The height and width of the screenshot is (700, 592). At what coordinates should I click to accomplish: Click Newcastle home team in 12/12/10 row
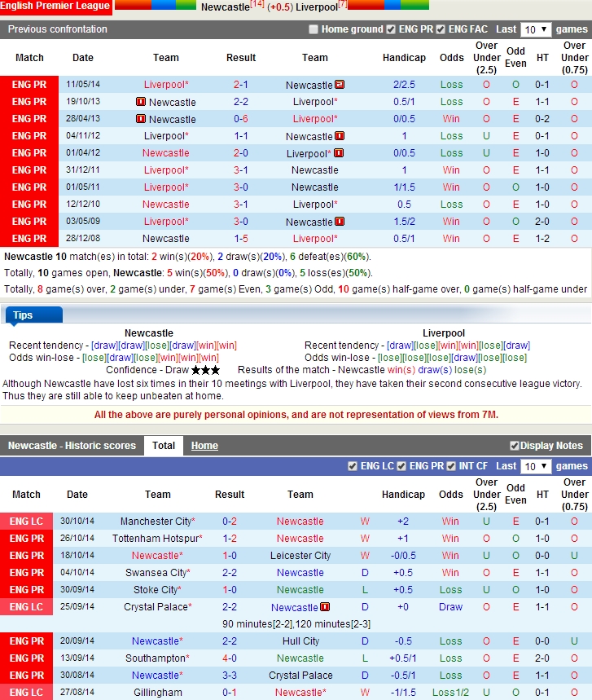pyautogui.click(x=166, y=205)
